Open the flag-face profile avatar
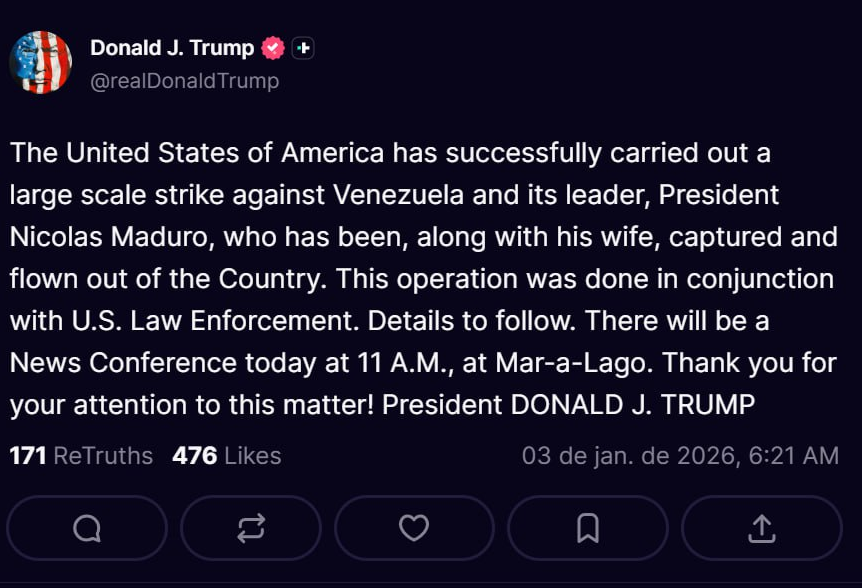Image resolution: width=862 pixels, height=588 pixels. pyautogui.click(x=41, y=62)
